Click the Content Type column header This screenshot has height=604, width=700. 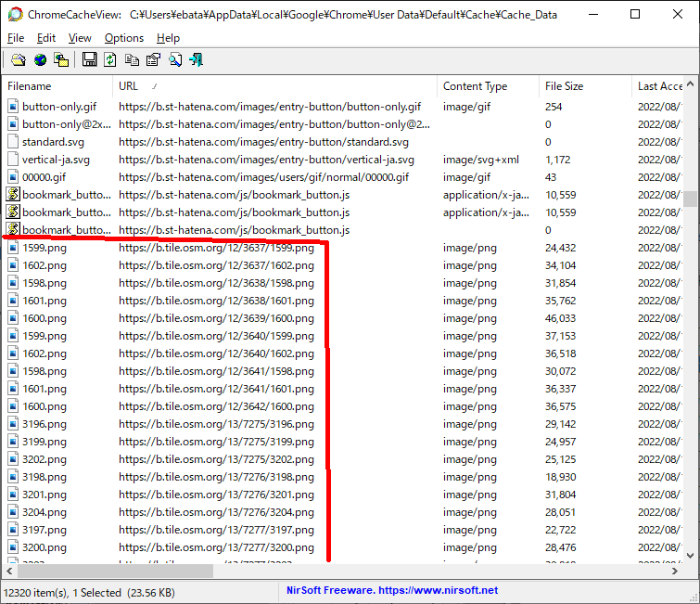(x=475, y=86)
